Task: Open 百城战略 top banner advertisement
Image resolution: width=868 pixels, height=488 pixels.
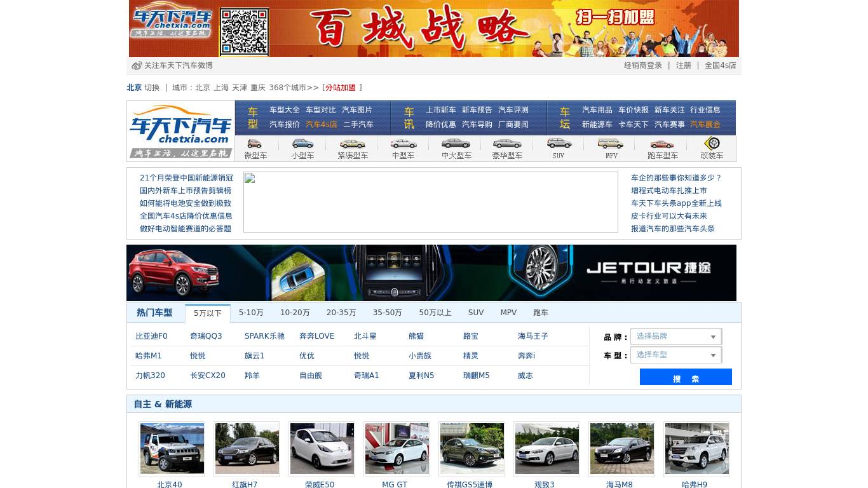Action: 434,29
